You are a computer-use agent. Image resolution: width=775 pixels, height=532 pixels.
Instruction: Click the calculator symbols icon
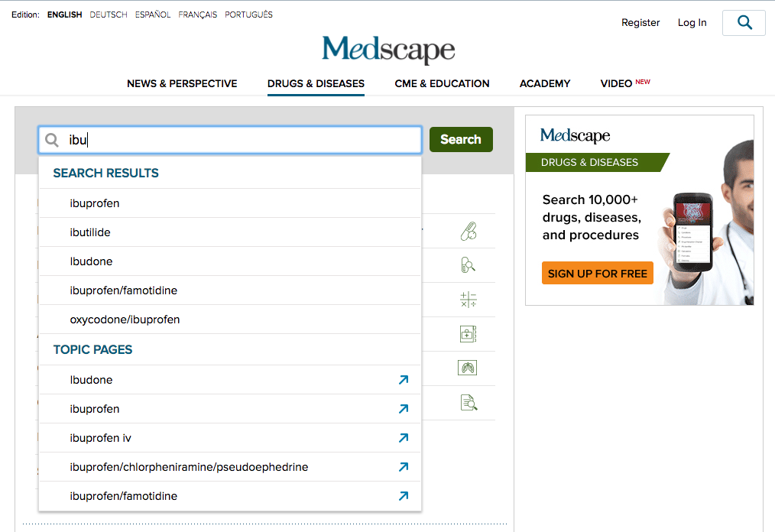pos(468,300)
